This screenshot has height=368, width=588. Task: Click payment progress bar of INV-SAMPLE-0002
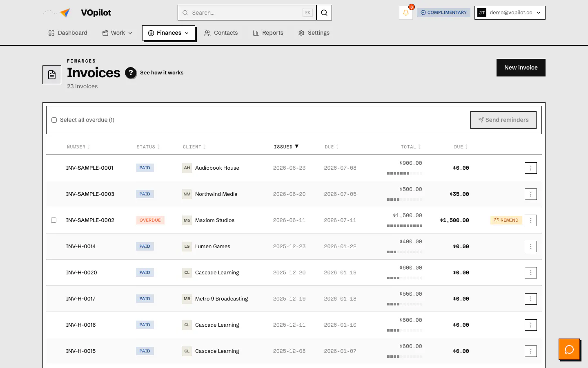(x=405, y=226)
